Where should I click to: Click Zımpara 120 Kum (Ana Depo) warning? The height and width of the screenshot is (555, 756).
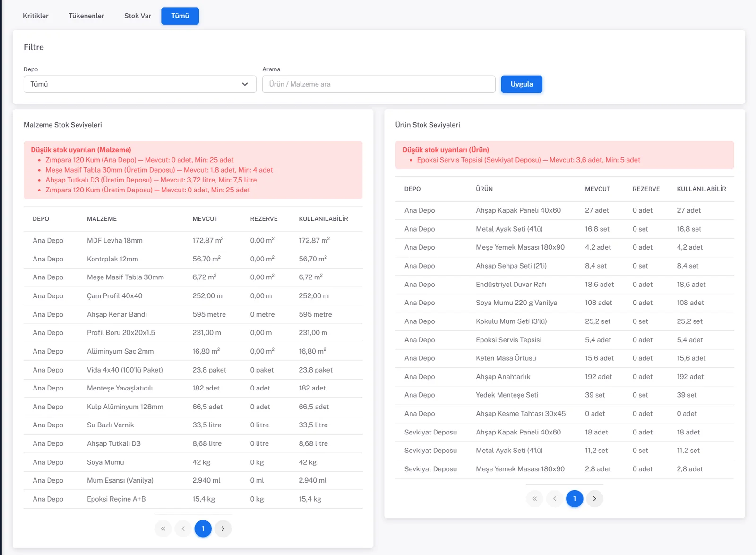click(139, 160)
